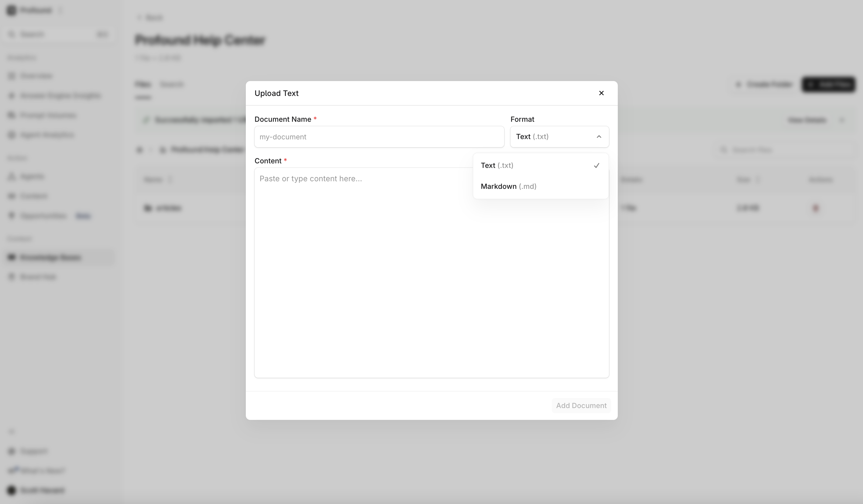Image resolution: width=863 pixels, height=504 pixels.
Task: Focus the Content text area
Action: [x=431, y=273]
